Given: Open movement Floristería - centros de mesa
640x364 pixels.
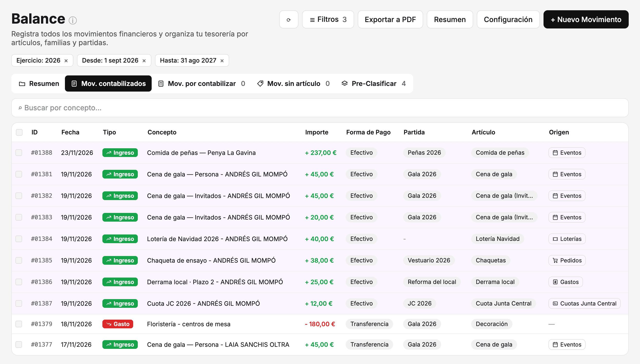Looking at the screenshot, I should pyautogui.click(x=189, y=324).
